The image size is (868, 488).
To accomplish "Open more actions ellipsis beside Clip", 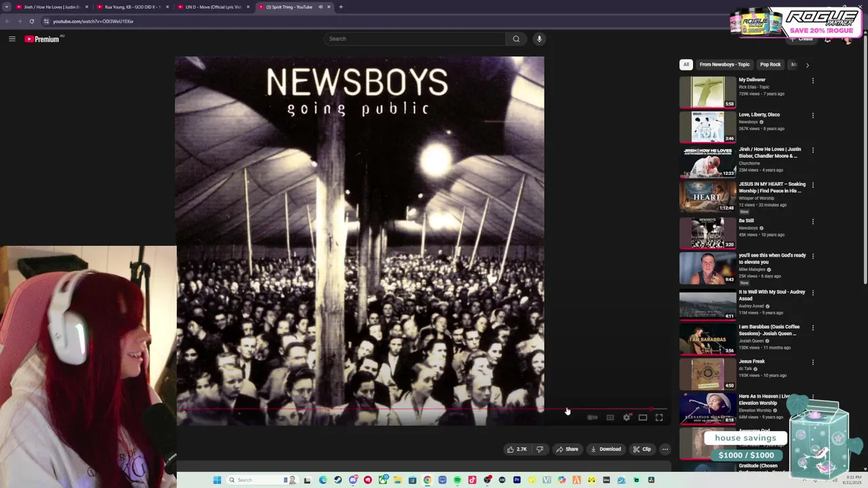I will (x=665, y=449).
